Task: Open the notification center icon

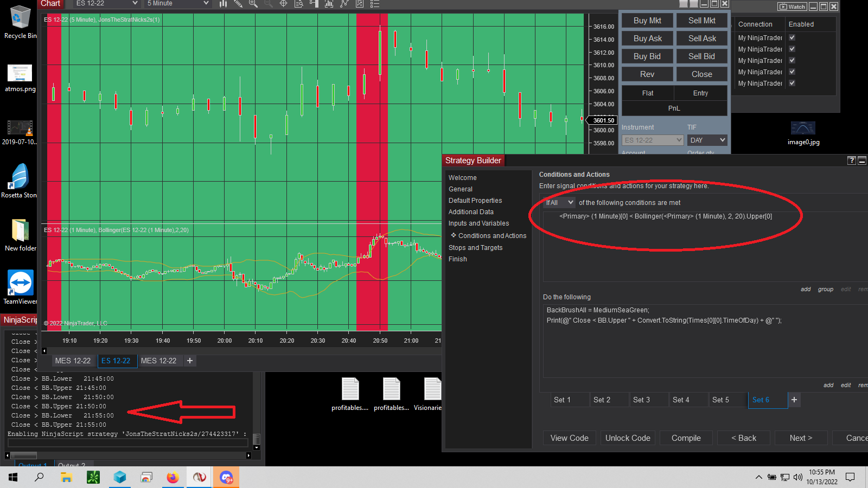Action: [x=850, y=477]
